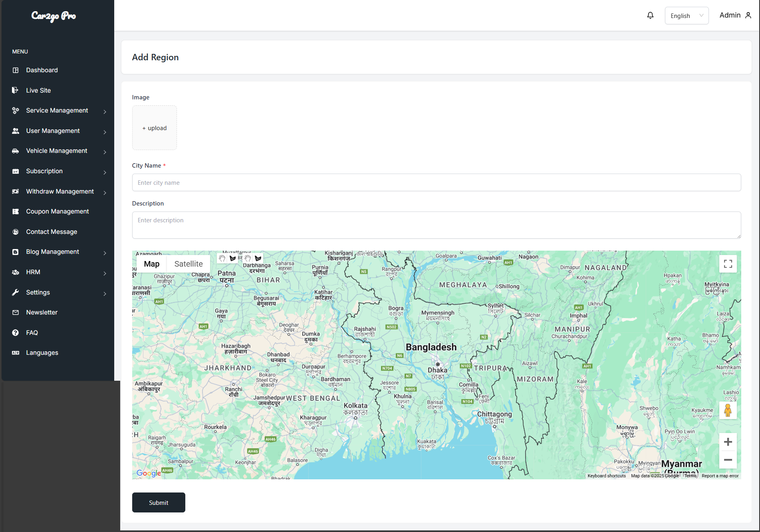Click the Bangladesh country label on map
Viewport: 760px width, 532px height.
pos(431,347)
